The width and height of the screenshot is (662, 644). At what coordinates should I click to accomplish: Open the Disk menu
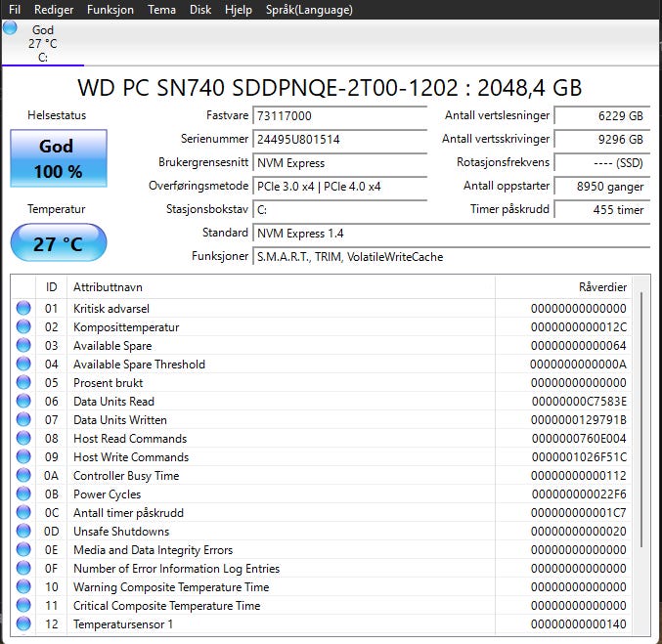[200, 10]
